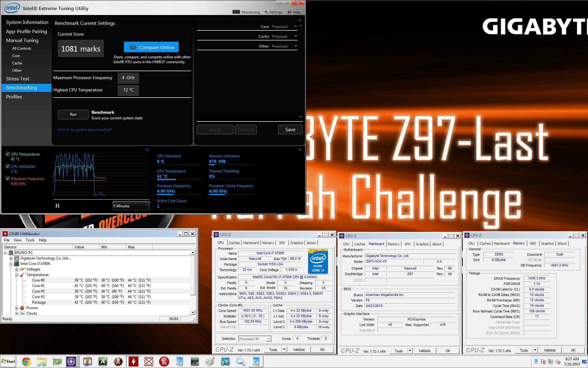This screenshot has width=588, height=368.
Task: Click the muted volume tray icon
Action: pyautogui.click(x=558, y=362)
